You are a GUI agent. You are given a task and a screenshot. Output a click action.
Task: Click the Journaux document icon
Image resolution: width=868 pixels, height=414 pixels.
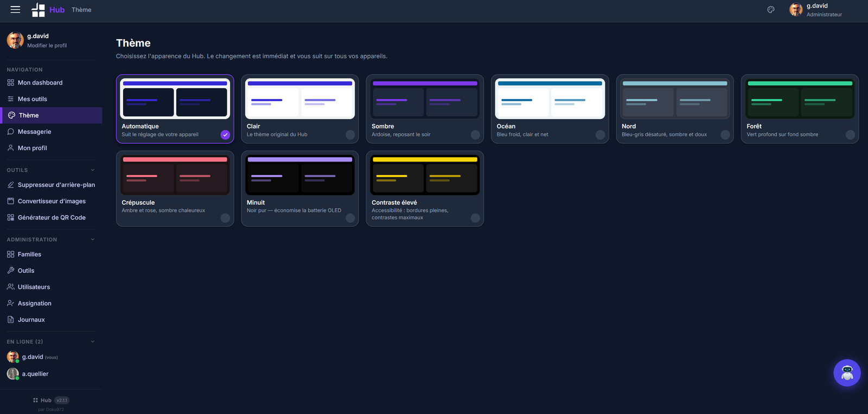[x=11, y=320]
